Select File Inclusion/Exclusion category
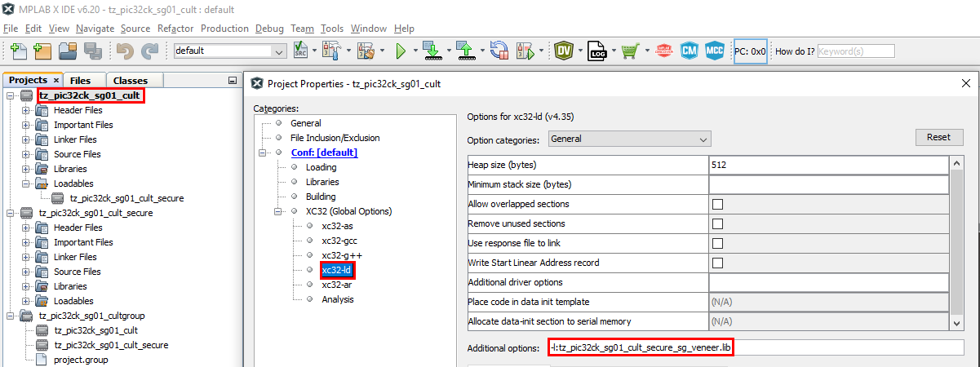980x367 pixels. [335, 138]
